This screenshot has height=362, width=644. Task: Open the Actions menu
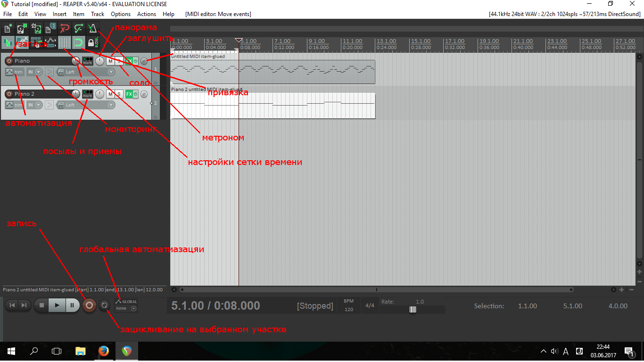(147, 14)
